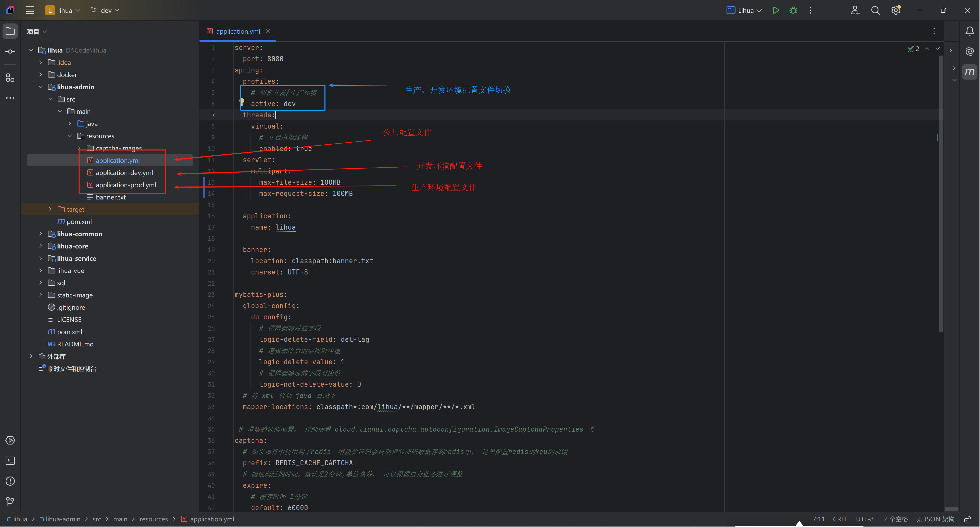Click UTF-8 encoding in status bar
Viewport: 980px width, 527px height.
click(864, 519)
